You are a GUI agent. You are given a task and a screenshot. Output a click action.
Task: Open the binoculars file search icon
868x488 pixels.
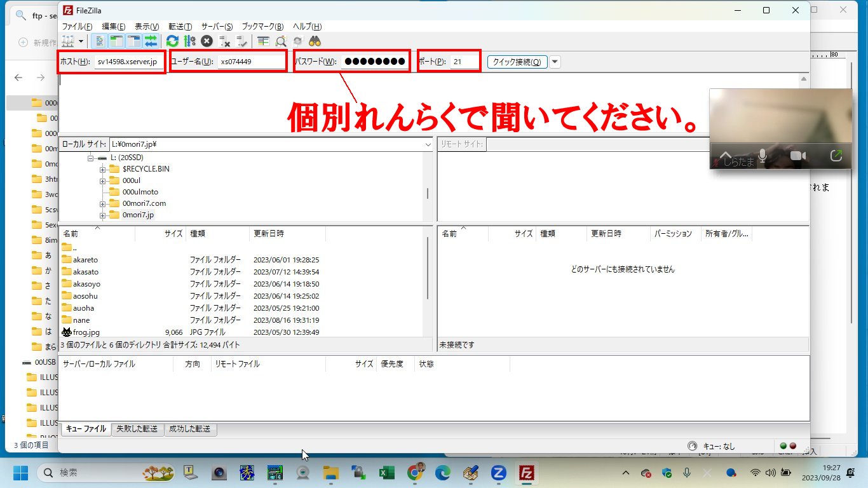315,41
